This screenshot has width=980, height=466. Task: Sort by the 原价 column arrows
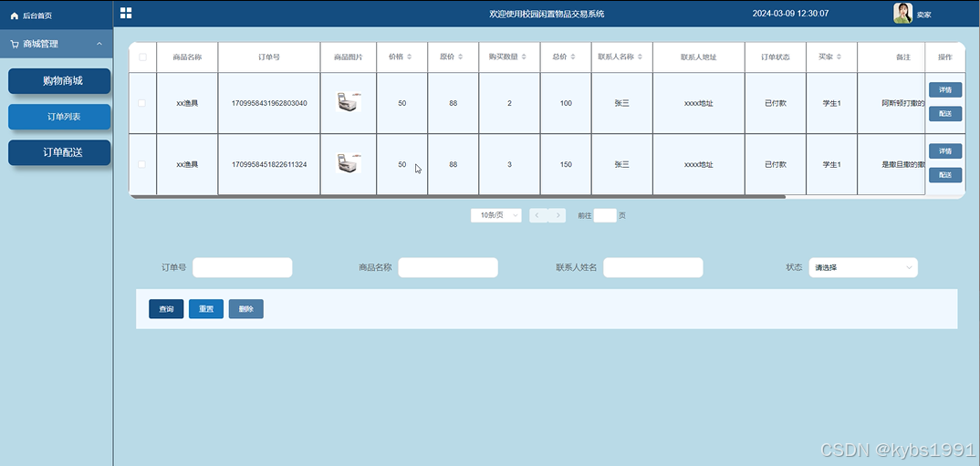(460, 57)
